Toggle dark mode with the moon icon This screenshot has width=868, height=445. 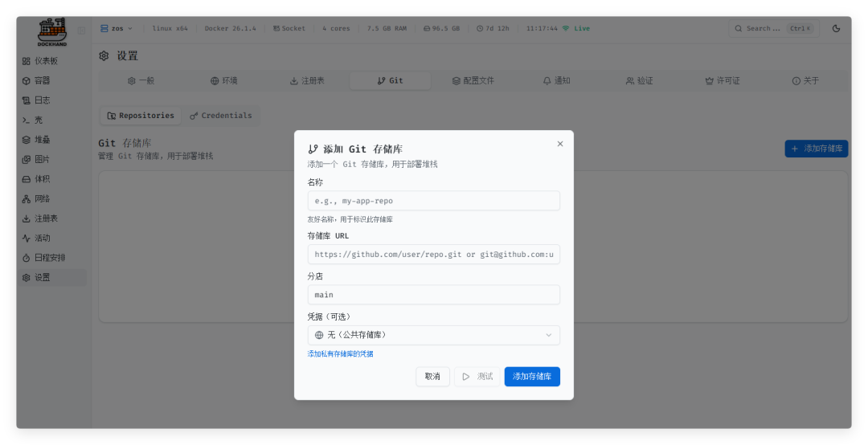pos(836,28)
